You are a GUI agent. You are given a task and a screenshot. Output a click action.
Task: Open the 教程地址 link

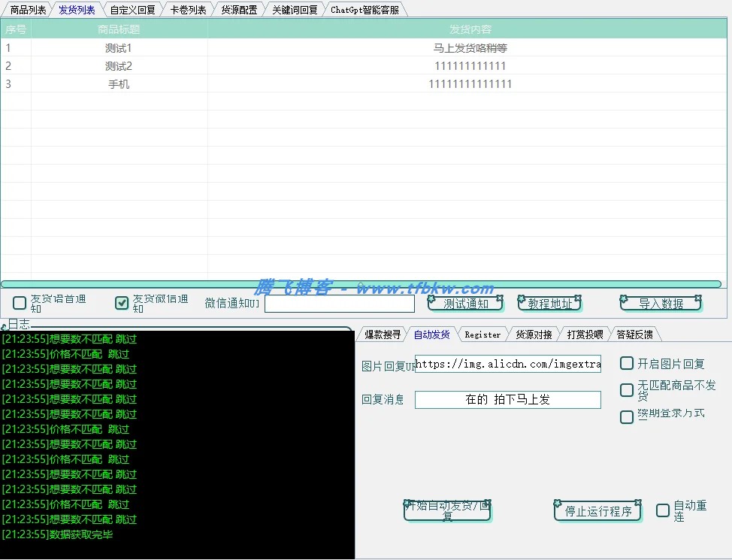pos(549,302)
